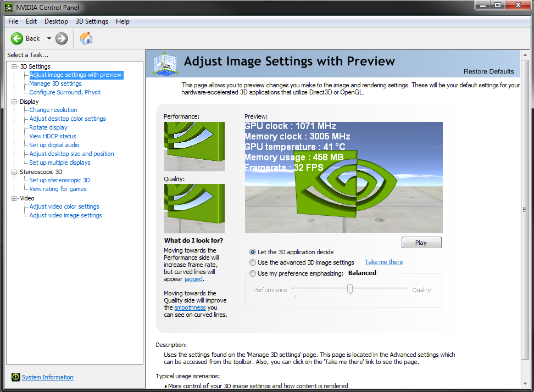
Task: Open the Back history dropdown arrow
Action: click(49, 38)
